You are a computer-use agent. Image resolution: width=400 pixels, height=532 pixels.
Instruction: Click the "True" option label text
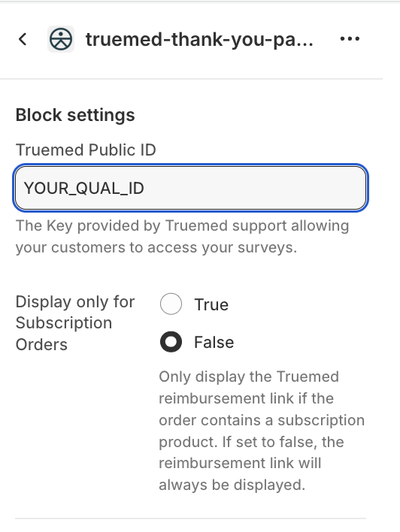(211, 304)
